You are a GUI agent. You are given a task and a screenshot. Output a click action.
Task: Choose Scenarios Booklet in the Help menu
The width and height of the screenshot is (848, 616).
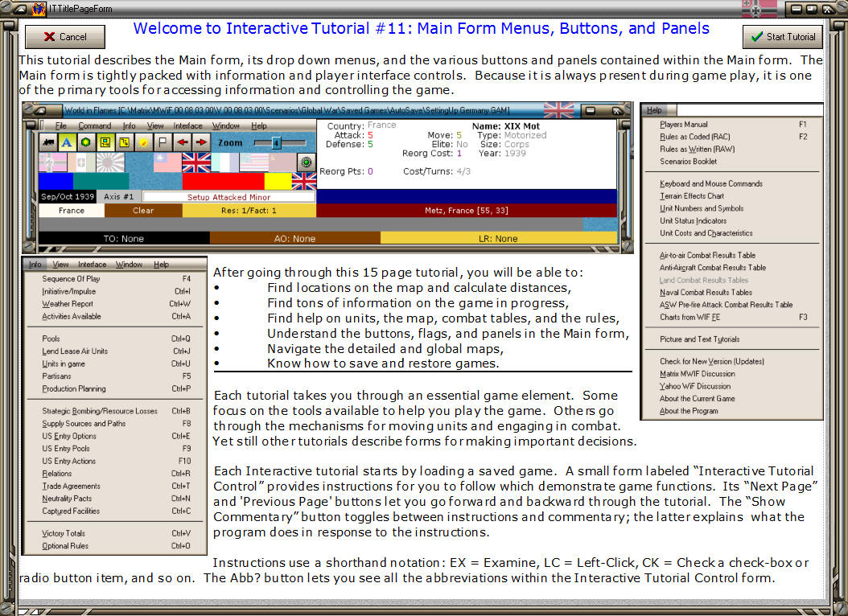731,161
